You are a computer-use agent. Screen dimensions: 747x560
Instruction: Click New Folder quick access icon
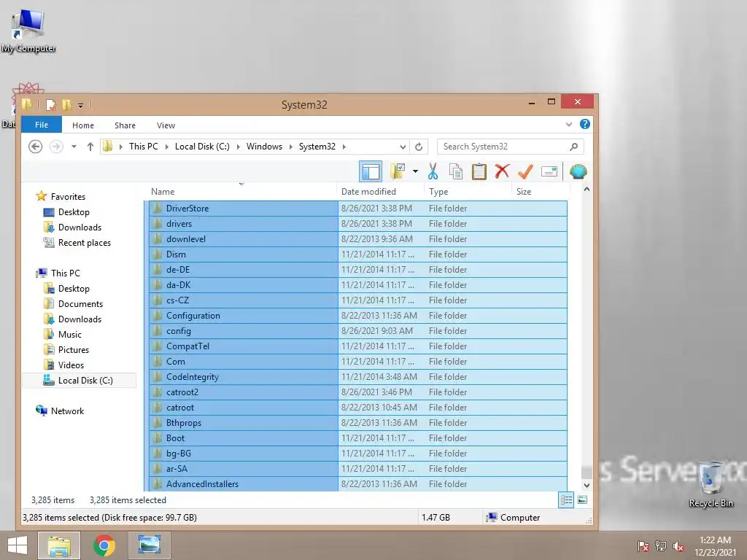pos(66,104)
